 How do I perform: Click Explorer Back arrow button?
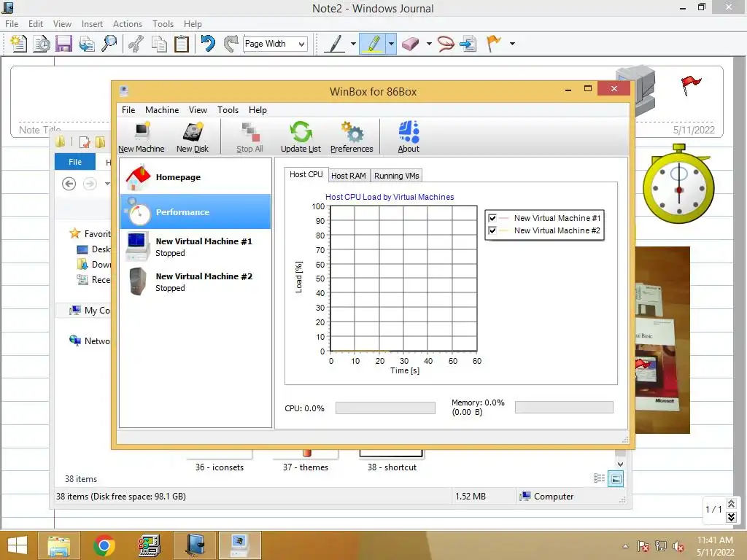69,184
